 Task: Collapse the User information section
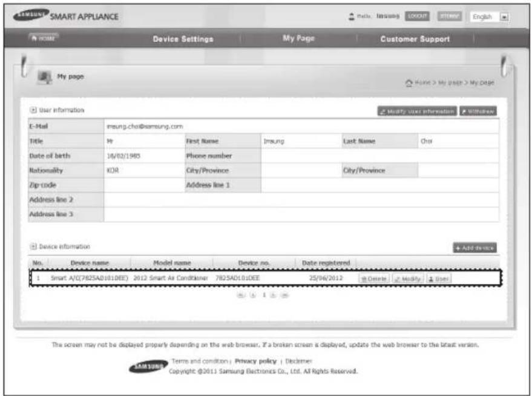click(33, 110)
